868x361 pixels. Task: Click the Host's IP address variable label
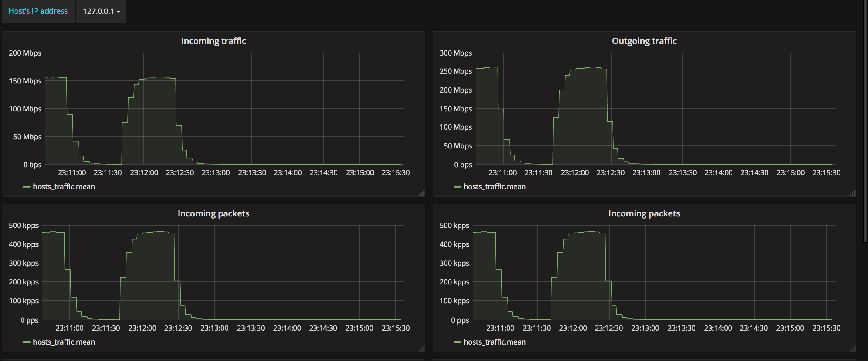coord(38,12)
